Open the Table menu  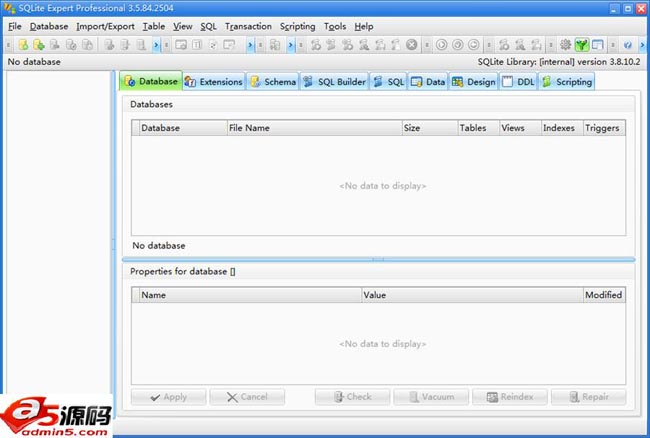click(x=154, y=27)
